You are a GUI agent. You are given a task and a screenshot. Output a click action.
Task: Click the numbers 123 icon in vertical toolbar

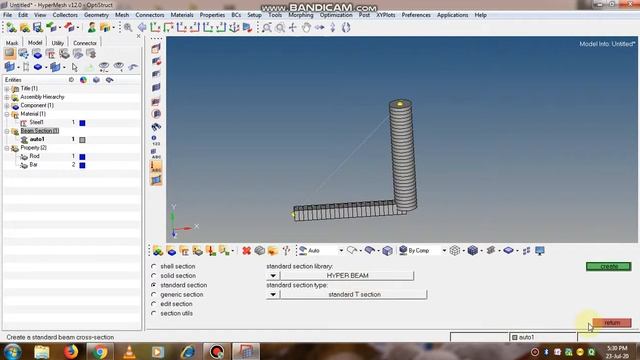coord(156,140)
